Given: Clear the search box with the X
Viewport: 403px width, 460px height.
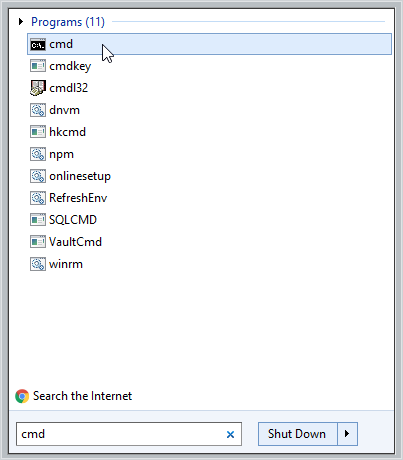Looking at the screenshot, I should (x=230, y=434).
